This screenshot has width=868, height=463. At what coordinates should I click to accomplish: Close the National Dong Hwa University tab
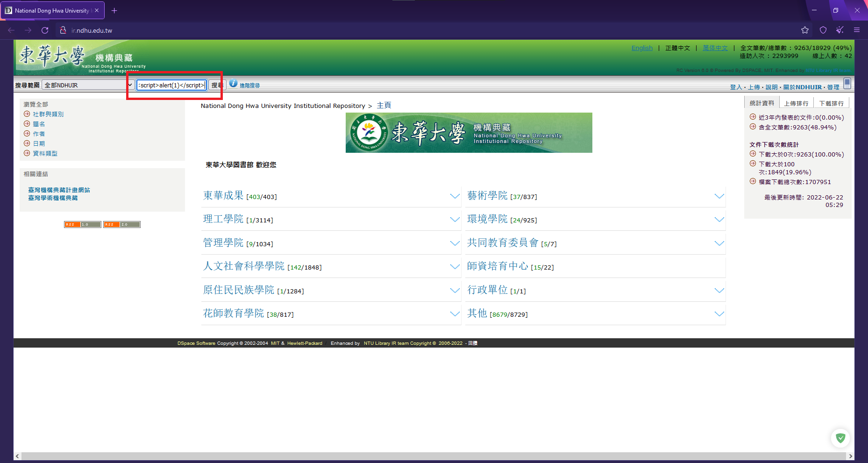[97, 10]
